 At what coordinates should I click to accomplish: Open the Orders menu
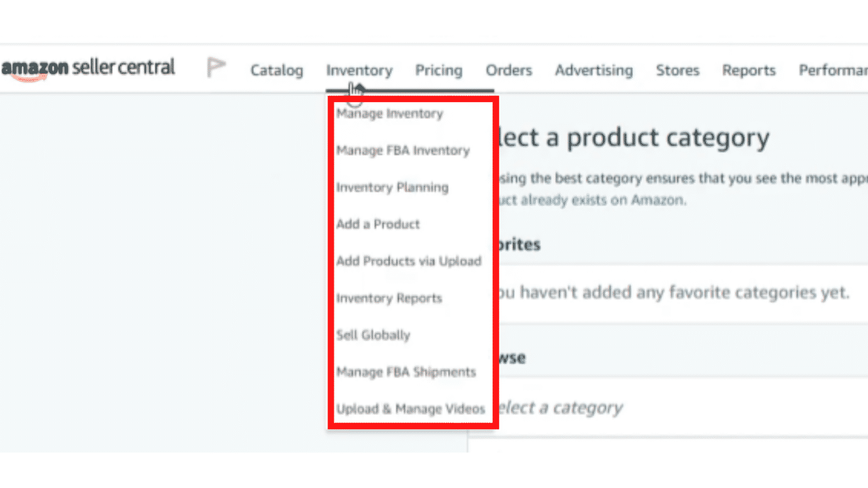click(508, 70)
